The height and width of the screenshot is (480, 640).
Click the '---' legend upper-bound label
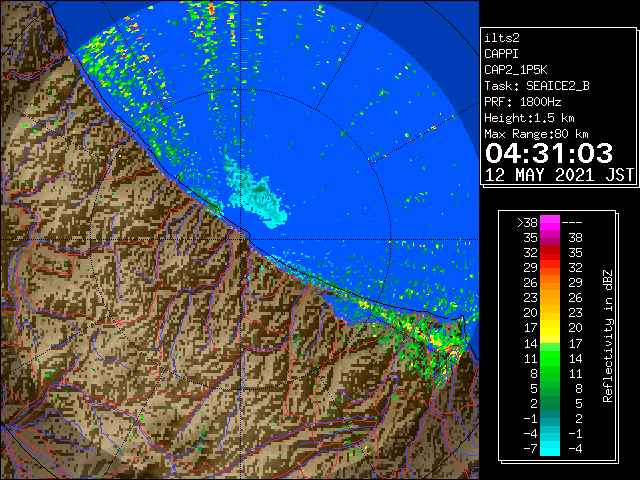pos(572,223)
